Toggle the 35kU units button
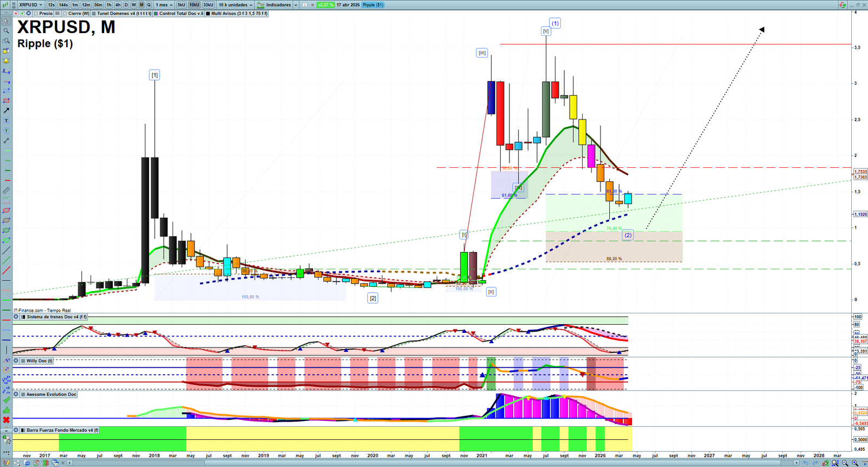 (208, 5)
